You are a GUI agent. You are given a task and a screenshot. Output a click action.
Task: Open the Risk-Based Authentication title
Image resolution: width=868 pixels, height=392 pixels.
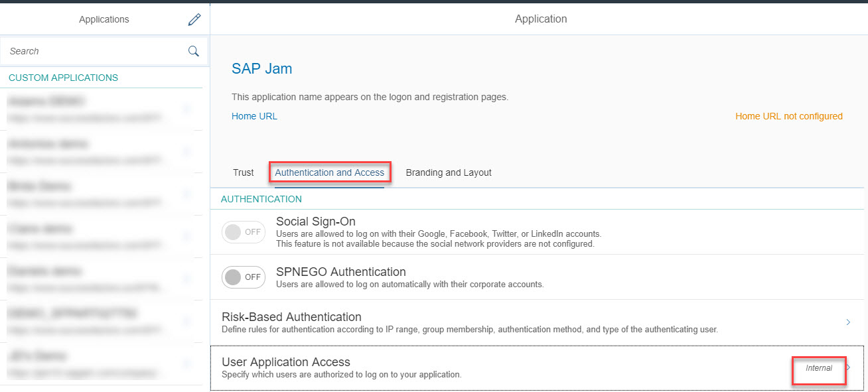tap(291, 317)
